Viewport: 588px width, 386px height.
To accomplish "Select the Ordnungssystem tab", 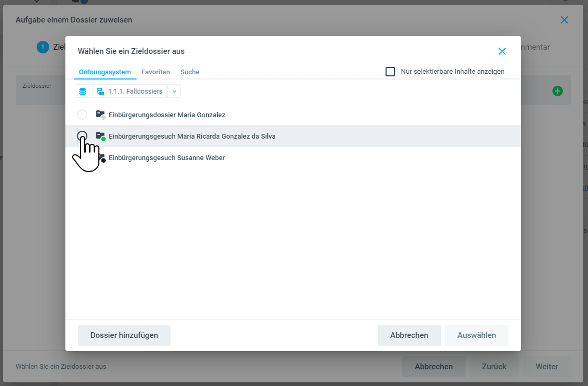I will [105, 72].
